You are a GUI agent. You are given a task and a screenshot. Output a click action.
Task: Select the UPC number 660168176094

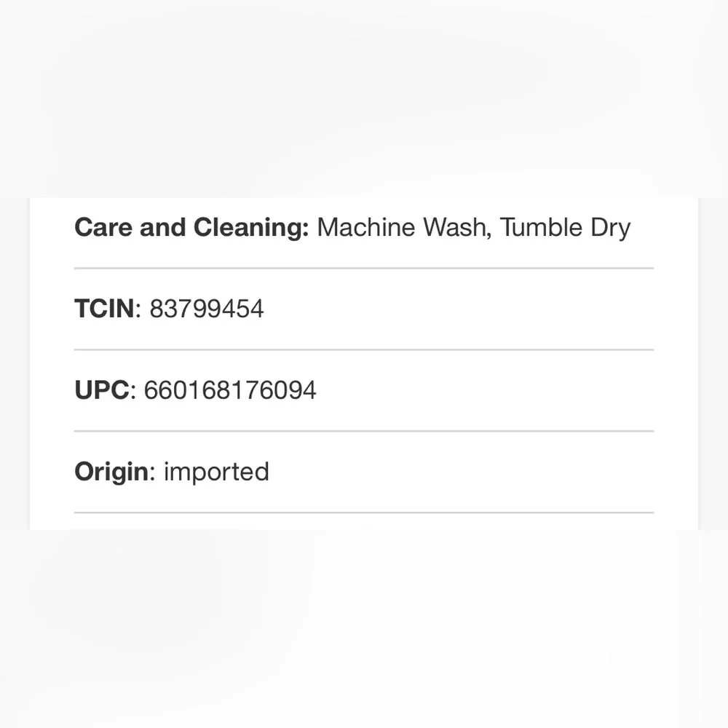click(x=230, y=390)
